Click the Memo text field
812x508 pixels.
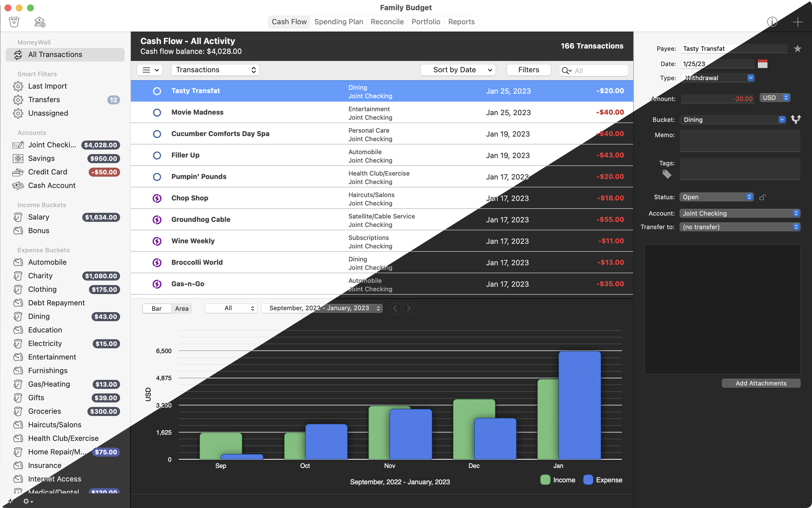[740, 140]
